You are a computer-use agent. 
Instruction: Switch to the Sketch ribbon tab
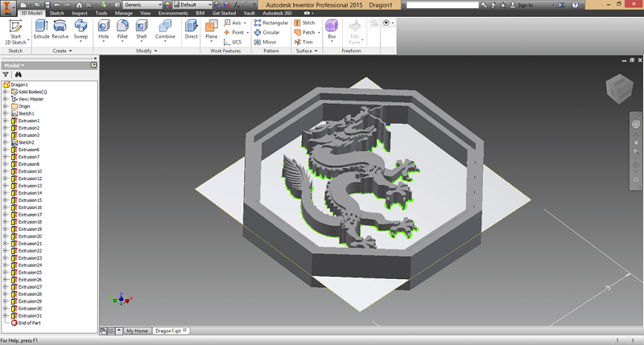point(56,13)
